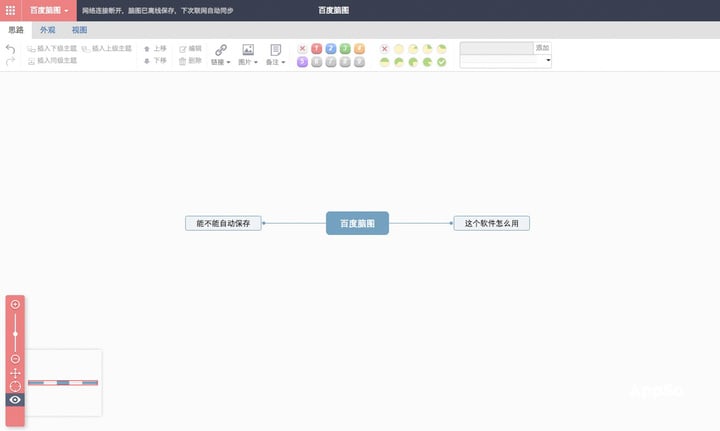The image size is (720, 431).
Task: Set priority 9 gray badge
Action: pyautogui.click(x=359, y=62)
